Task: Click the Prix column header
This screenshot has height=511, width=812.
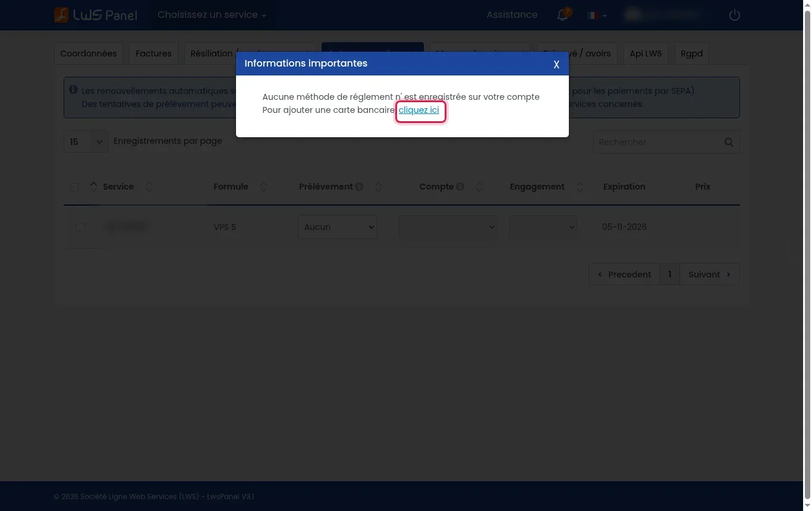Action: click(x=703, y=187)
